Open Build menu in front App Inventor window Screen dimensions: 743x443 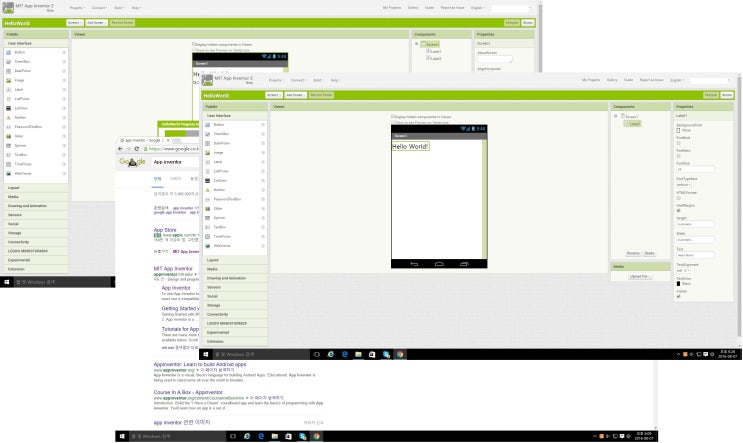[318, 80]
